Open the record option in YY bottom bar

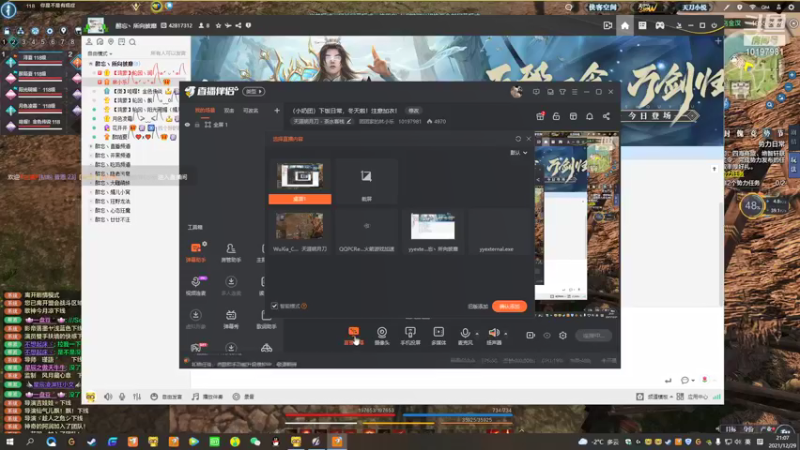tap(243, 396)
